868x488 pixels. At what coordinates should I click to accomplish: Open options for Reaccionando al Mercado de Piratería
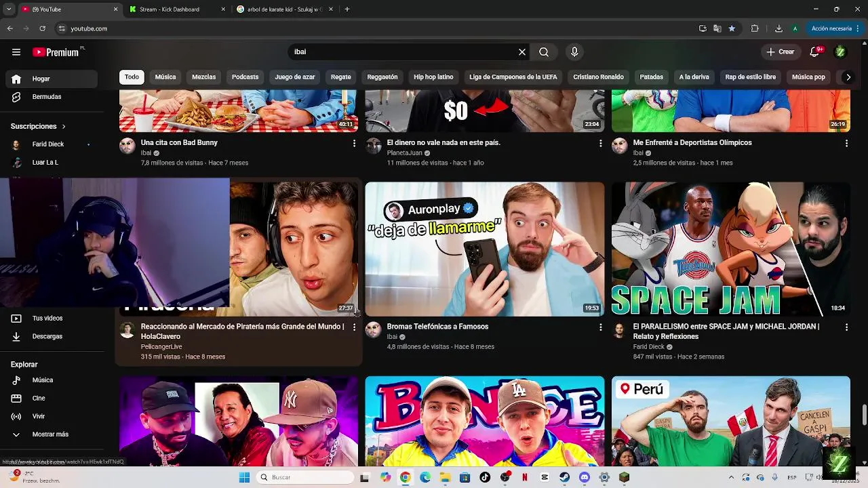point(354,327)
